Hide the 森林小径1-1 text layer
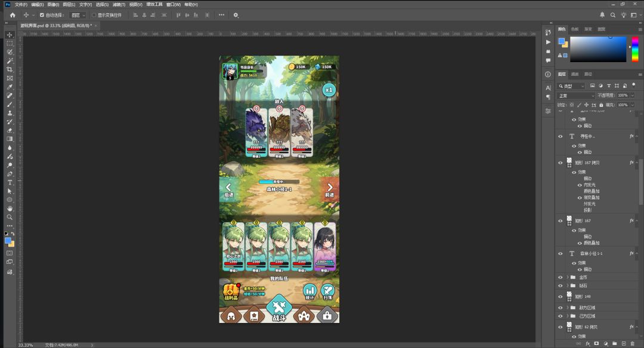Viewport: 644px width, 348px height. [560, 254]
